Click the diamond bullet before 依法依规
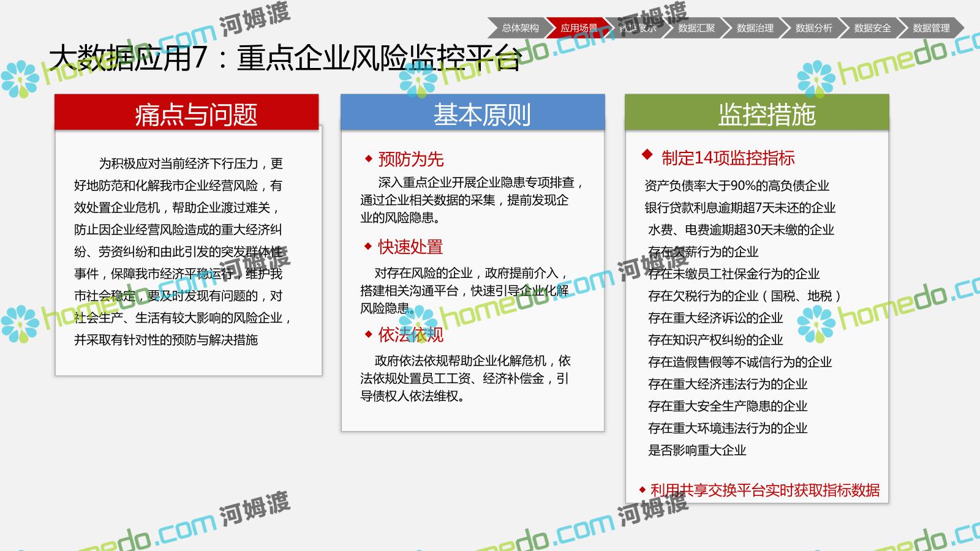 368,334
